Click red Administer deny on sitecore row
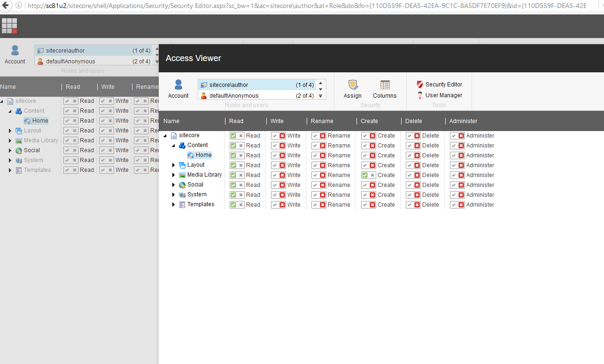Viewport: 604px width, 364px height. tap(461, 136)
